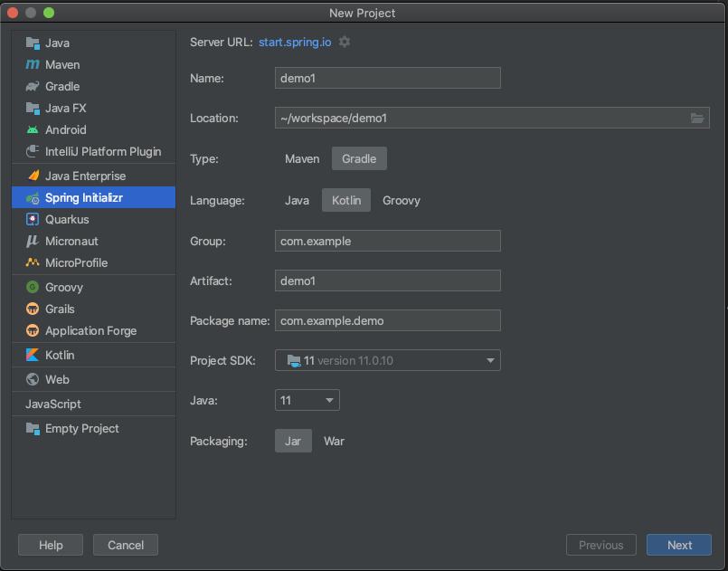Image resolution: width=728 pixels, height=571 pixels.
Task: Click the Quarkus icon
Action: click(33, 219)
